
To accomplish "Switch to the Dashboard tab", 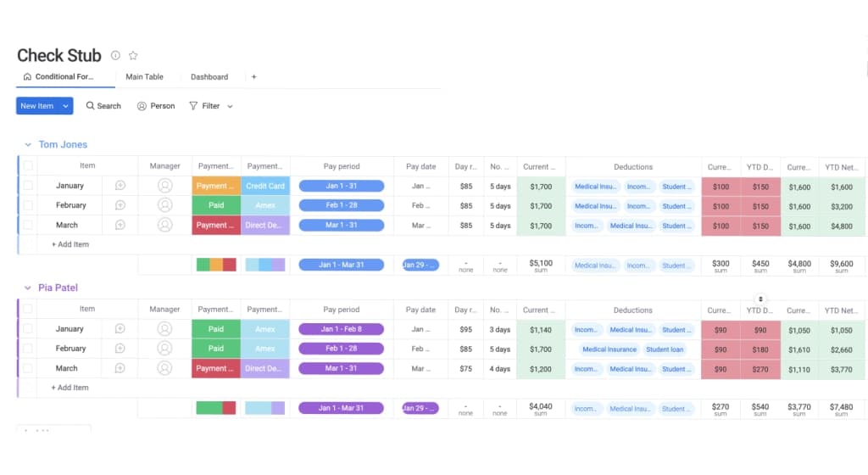I will [209, 77].
